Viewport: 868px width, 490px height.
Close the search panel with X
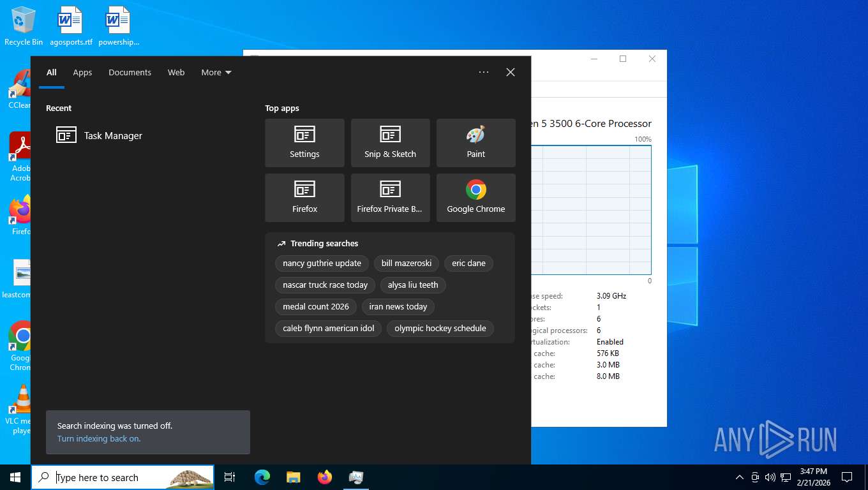pyautogui.click(x=511, y=72)
